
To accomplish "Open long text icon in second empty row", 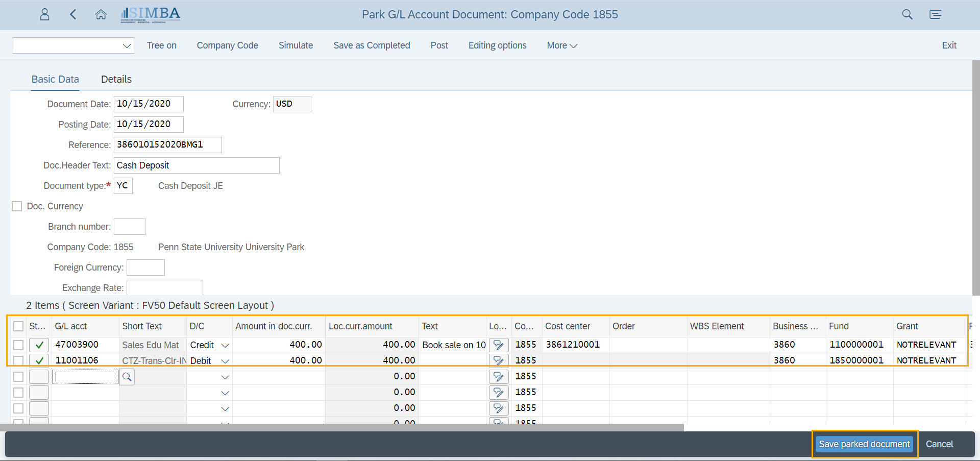I will (x=499, y=393).
